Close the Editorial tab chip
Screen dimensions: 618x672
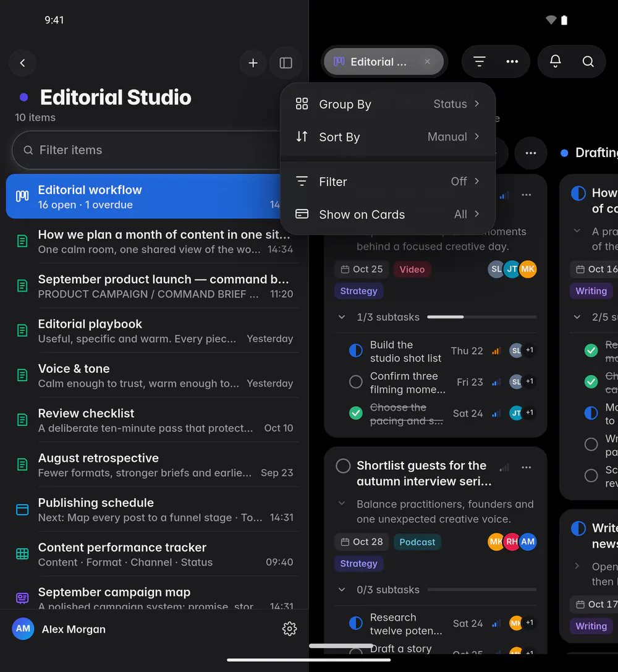click(x=428, y=62)
